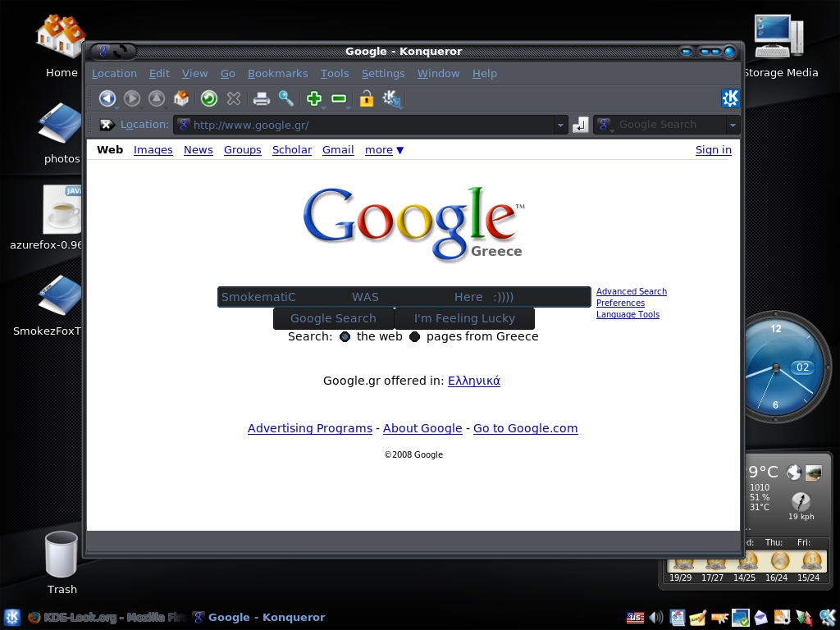Stop loading with the X toolbar icon

coord(234,98)
